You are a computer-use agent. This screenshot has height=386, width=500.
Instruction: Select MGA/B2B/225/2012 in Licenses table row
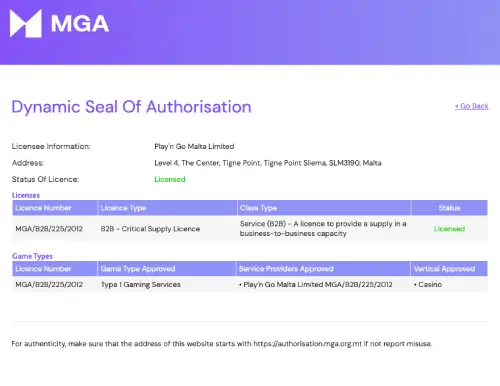[49, 229]
